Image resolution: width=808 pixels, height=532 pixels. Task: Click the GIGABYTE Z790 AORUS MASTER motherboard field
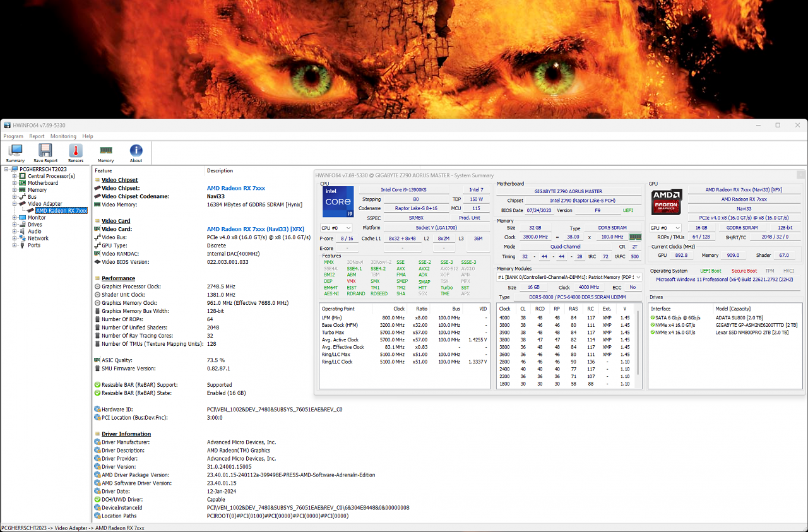point(568,191)
